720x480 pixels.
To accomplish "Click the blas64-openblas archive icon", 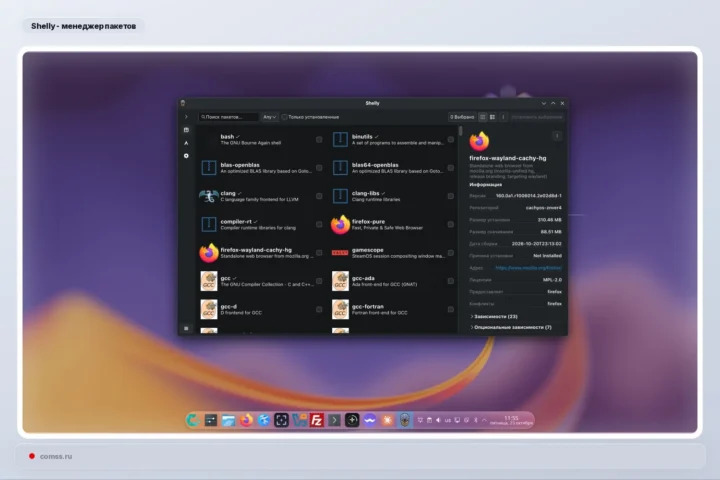I will tap(340, 168).
